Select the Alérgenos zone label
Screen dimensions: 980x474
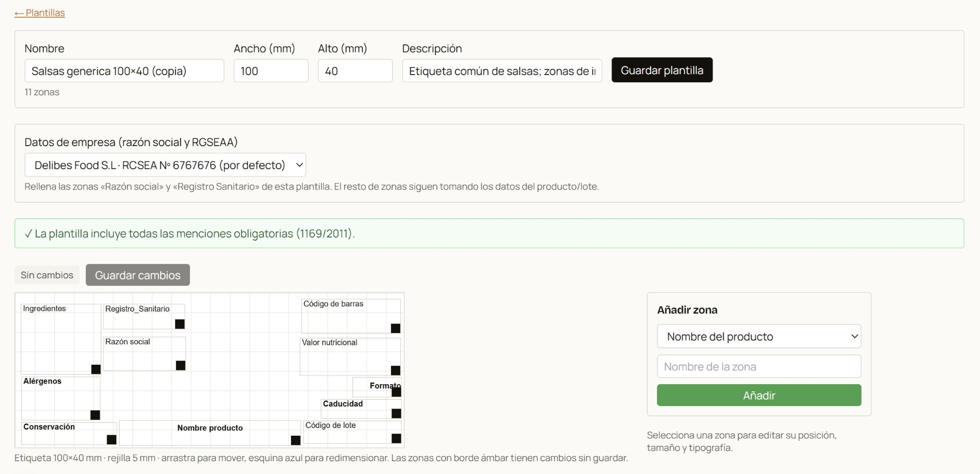(42, 381)
